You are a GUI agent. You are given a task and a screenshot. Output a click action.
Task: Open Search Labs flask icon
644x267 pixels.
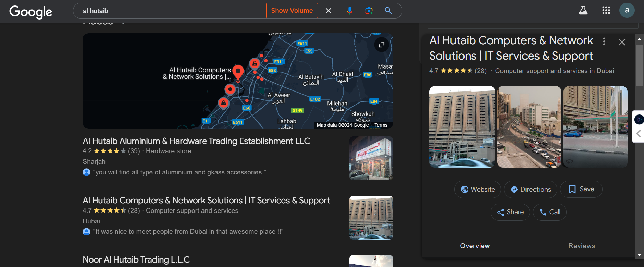(x=583, y=10)
